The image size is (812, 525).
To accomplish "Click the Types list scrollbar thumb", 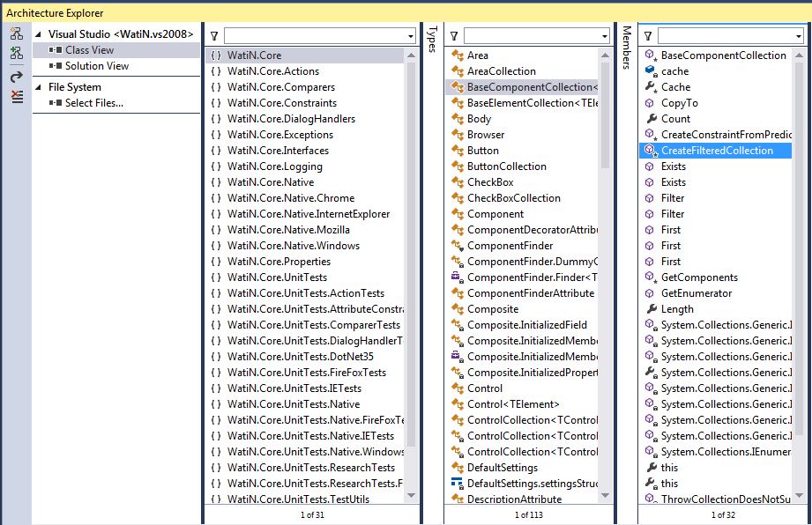I will click(605, 115).
